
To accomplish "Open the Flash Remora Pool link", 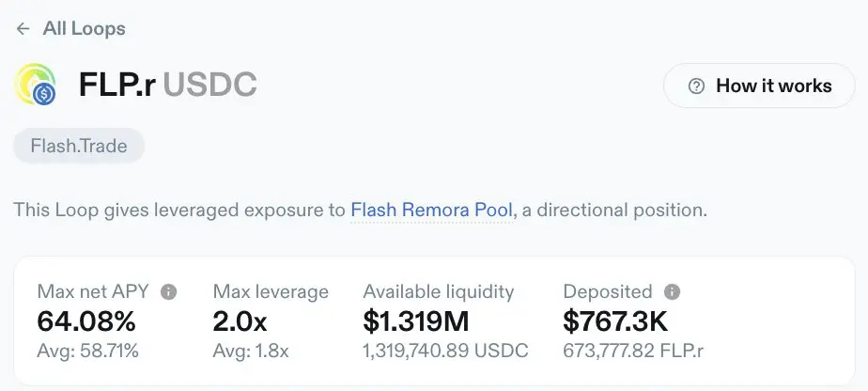I will [432, 210].
